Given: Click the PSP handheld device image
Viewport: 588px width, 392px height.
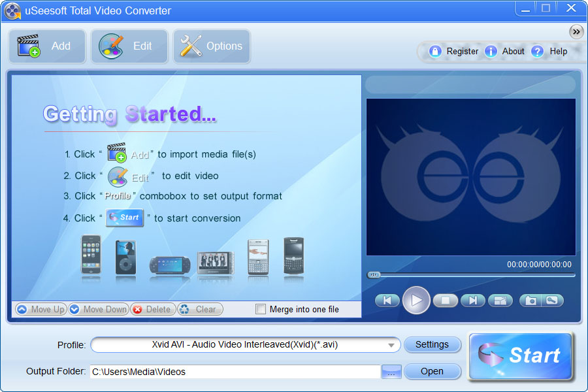Looking at the screenshot, I should tap(170, 265).
